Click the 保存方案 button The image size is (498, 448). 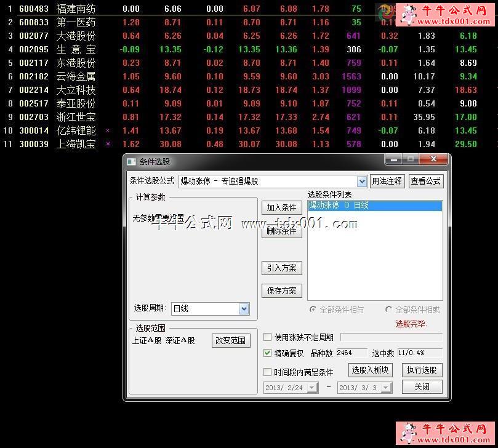(x=282, y=291)
